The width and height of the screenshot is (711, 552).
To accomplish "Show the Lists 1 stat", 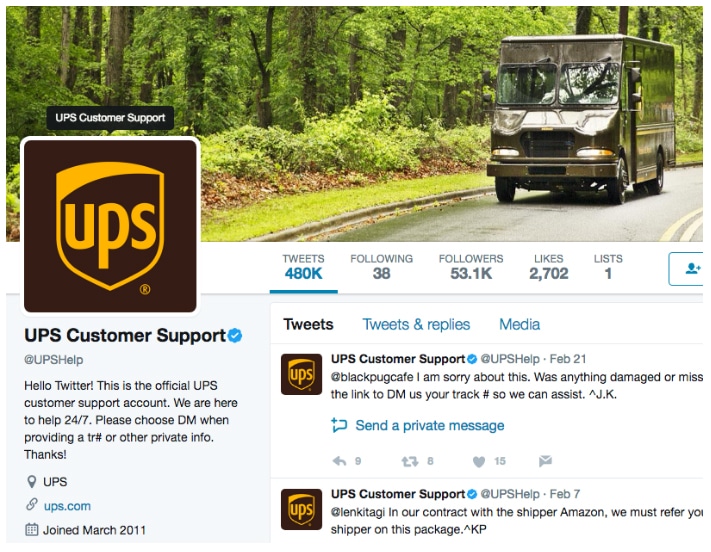I will pos(608,267).
